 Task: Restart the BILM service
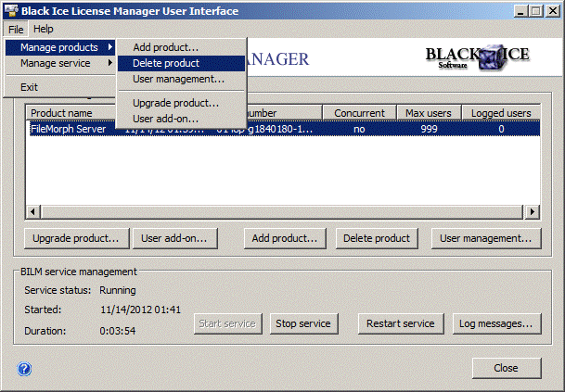click(401, 323)
